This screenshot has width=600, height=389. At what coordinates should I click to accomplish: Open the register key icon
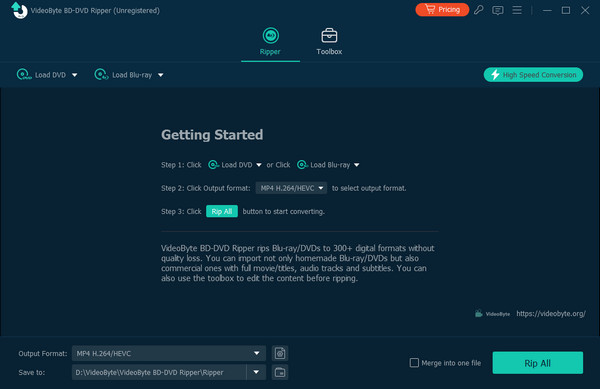point(478,10)
